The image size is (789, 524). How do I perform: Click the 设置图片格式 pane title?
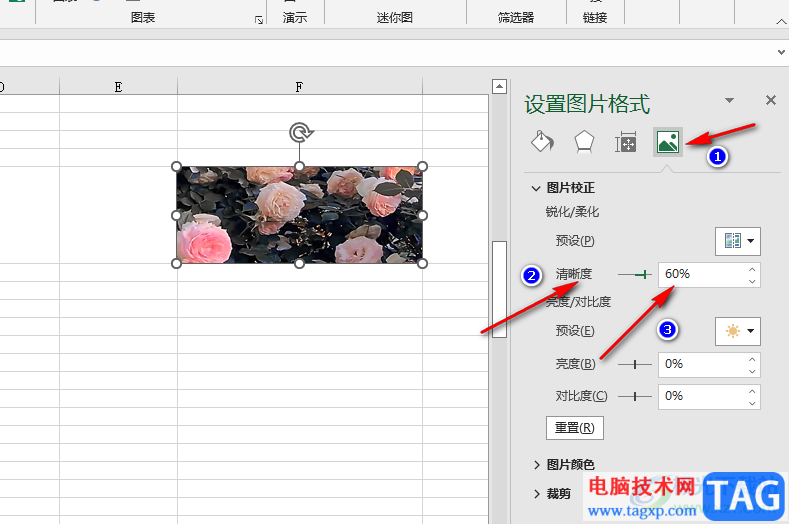click(587, 104)
